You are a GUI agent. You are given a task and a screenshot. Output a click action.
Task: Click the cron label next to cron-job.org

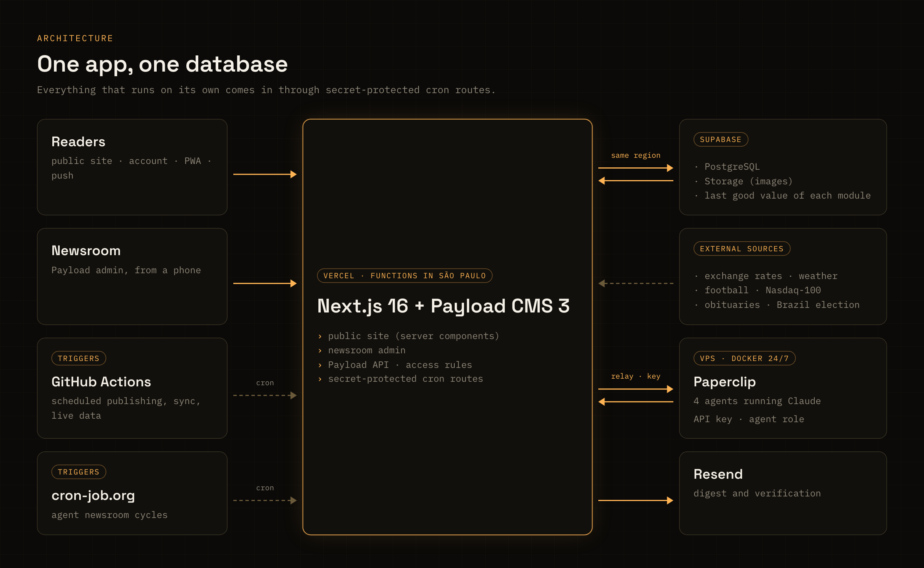(265, 488)
